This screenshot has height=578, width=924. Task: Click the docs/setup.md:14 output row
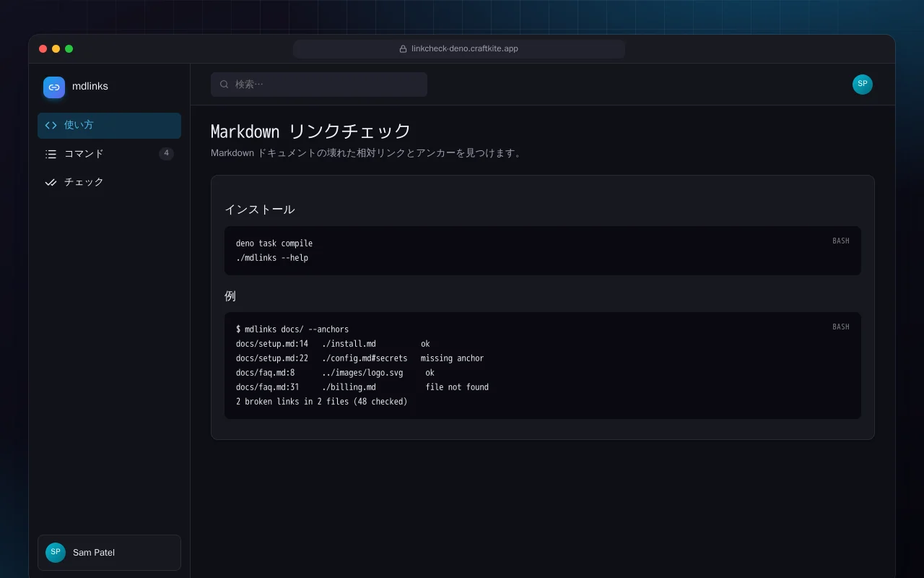333,344
